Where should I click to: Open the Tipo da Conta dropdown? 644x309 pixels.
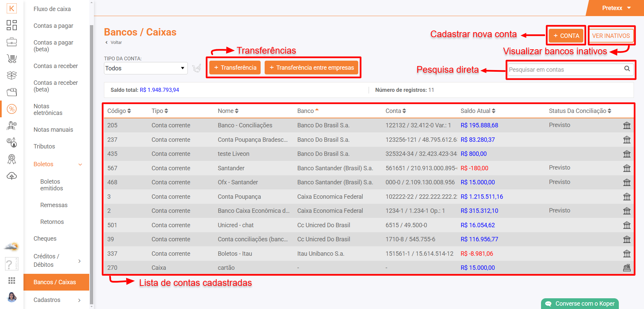146,68
